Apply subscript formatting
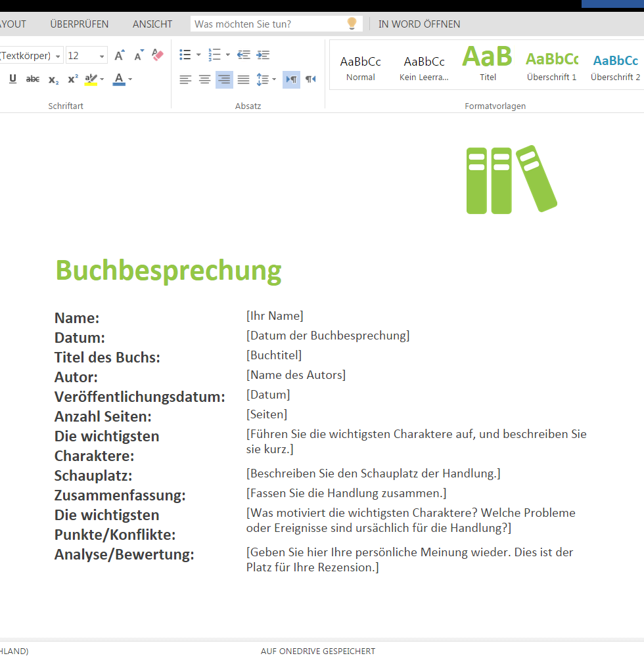644x660 pixels. [x=53, y=79]
